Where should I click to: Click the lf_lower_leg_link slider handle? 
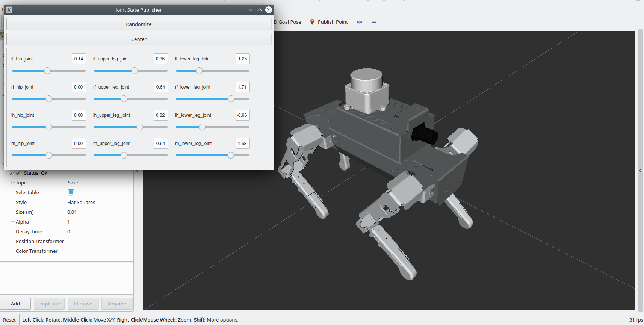[199, 71]
